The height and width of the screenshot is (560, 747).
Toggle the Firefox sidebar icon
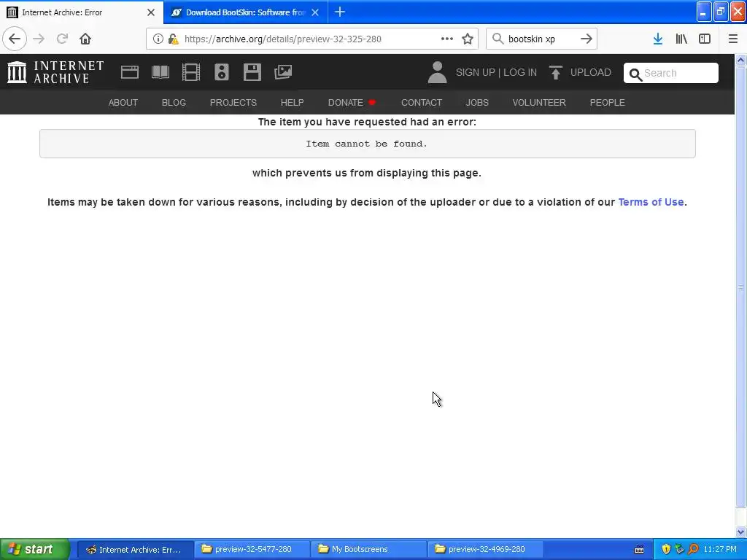[705, 39]
